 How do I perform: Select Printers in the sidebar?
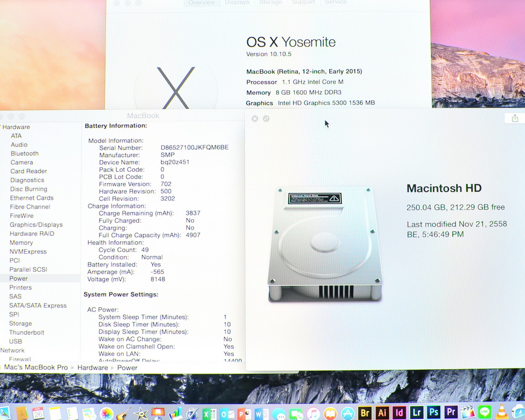[x=20, y=287]
